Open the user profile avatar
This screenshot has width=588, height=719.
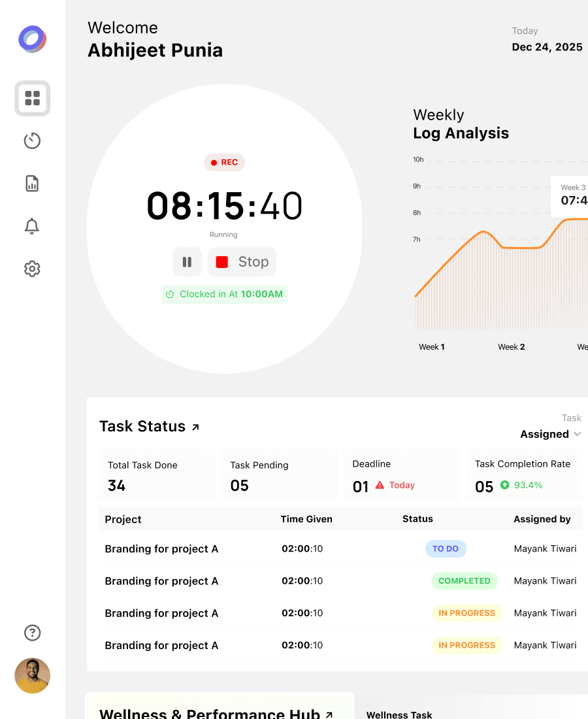32,675
